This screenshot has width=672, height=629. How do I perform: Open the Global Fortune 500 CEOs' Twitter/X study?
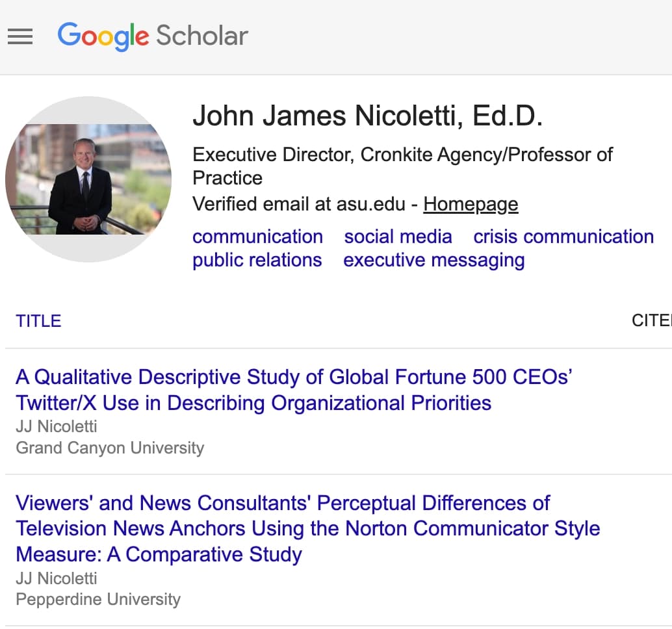pyautogui.click(x=293, y=390)
